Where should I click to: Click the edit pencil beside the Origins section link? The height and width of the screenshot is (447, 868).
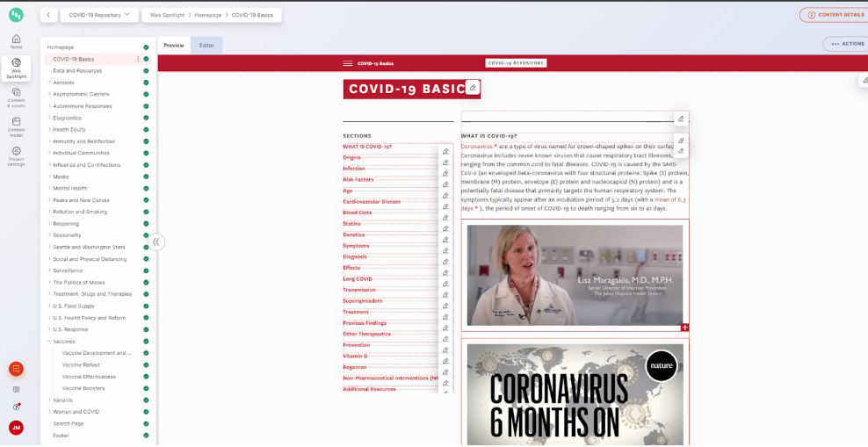(x=445, y=162)
